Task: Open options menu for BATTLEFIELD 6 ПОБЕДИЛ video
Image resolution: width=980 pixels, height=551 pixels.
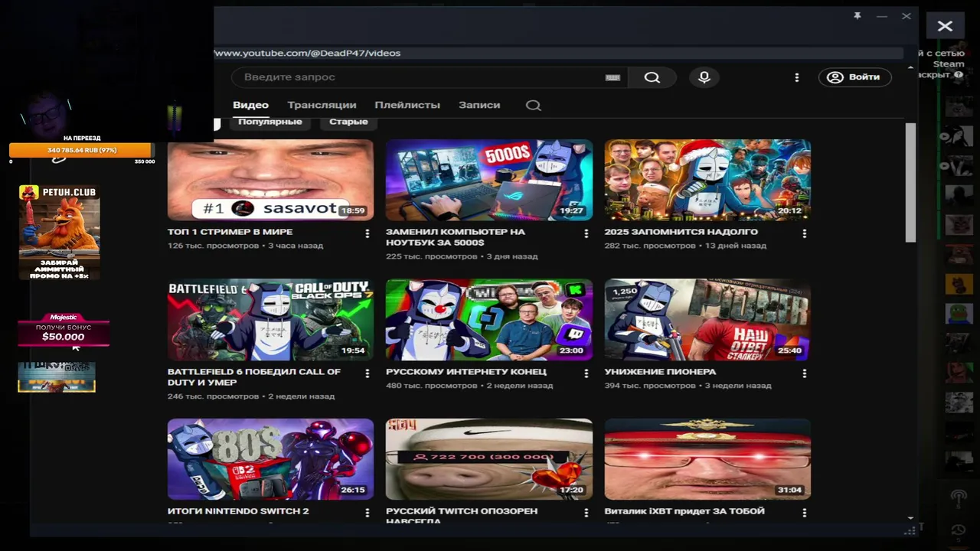Action: tap(367, 373)
